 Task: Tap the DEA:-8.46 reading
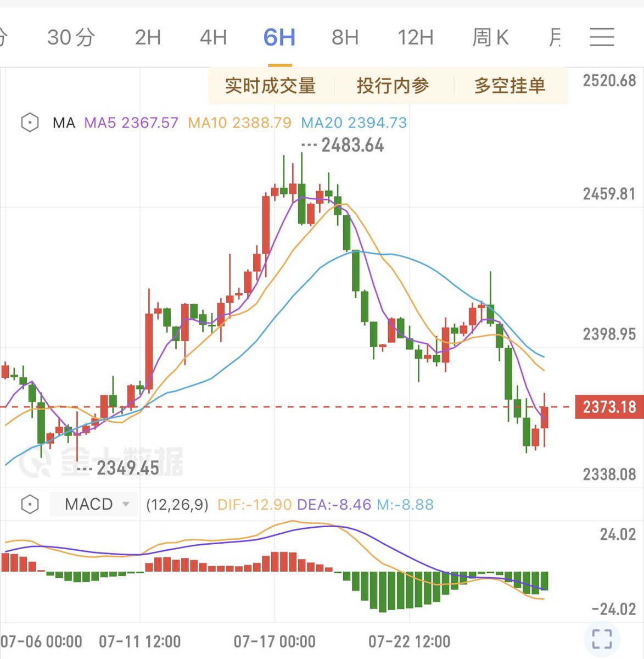334,504
